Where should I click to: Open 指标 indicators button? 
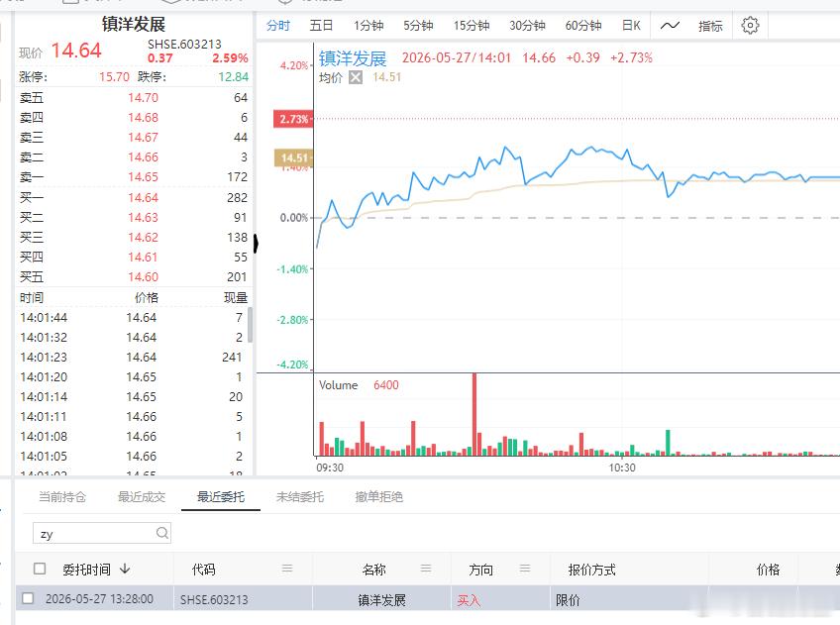coord(710,26)
